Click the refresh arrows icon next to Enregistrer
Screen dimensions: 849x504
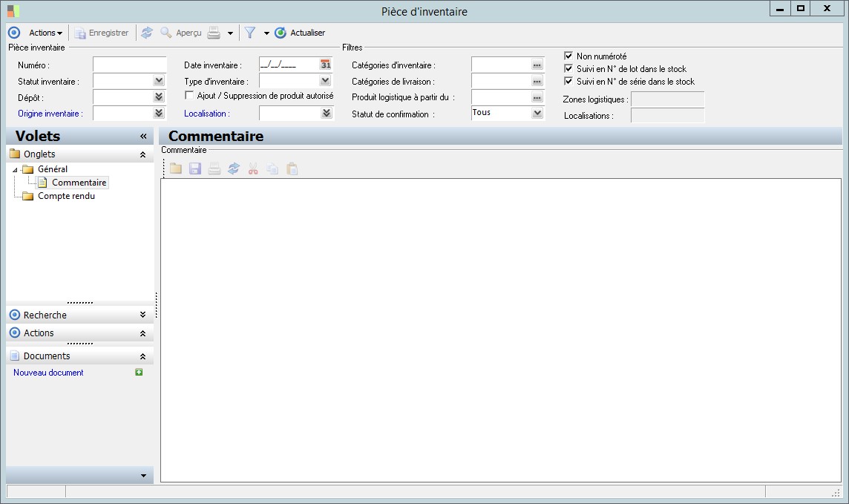click(147, 33)
